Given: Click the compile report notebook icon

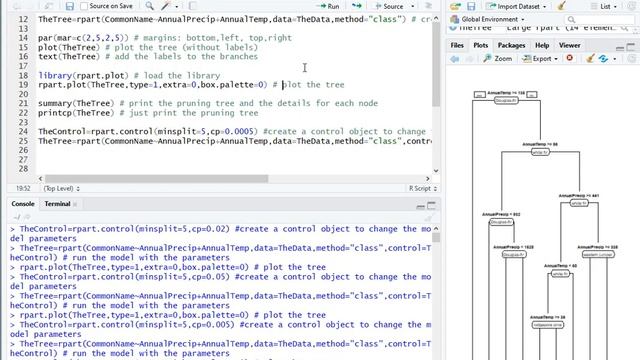Looking at the screenshot, I should point(192,6).
